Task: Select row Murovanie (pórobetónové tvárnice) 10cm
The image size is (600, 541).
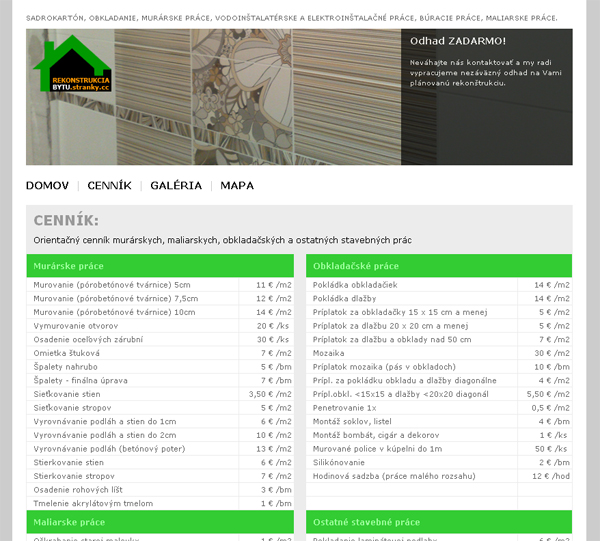Action: click(160, 312)
